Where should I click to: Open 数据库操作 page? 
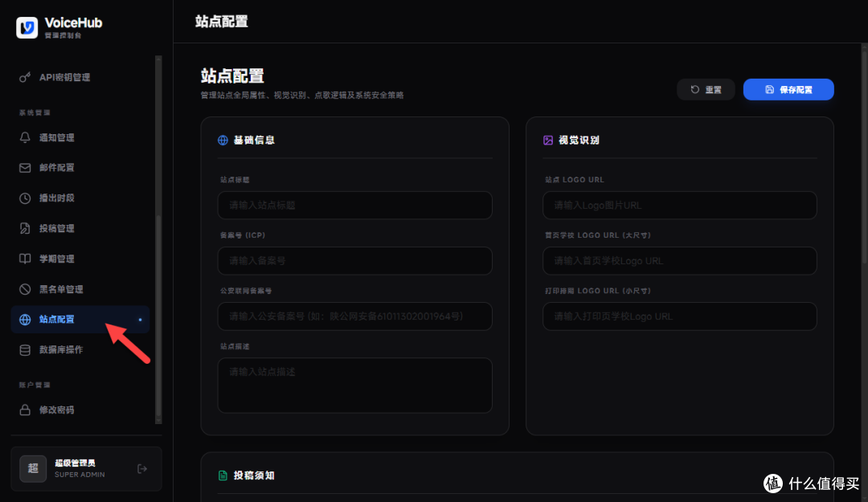80,350
